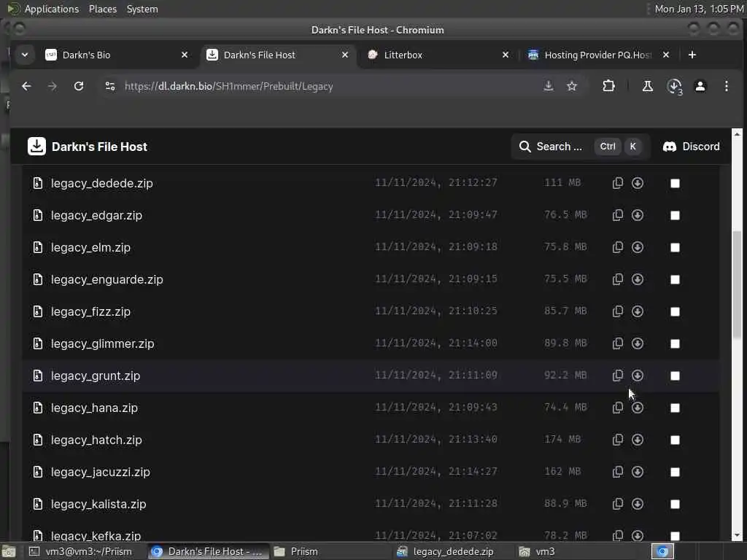Copy link for legacy_kalista.zip

617,503
